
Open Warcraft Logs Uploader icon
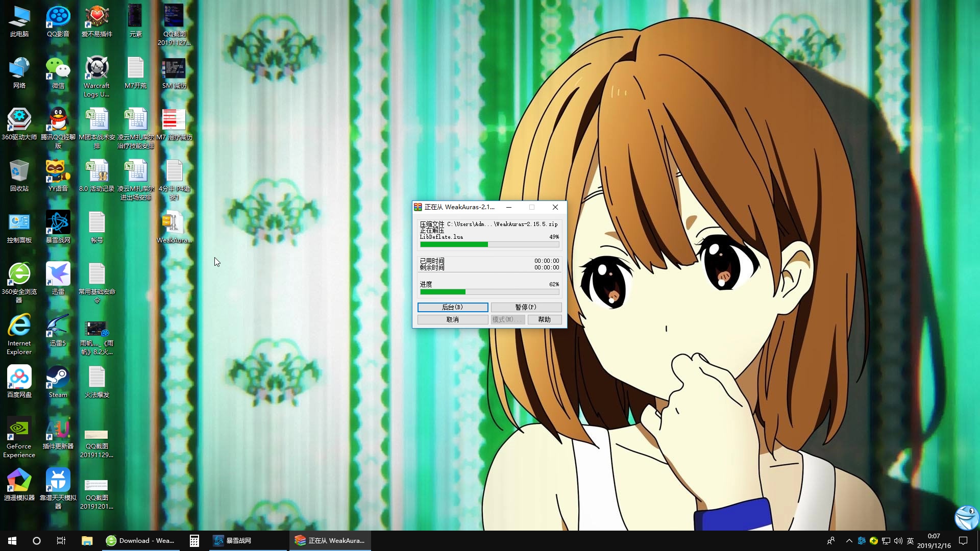(97, 77)
